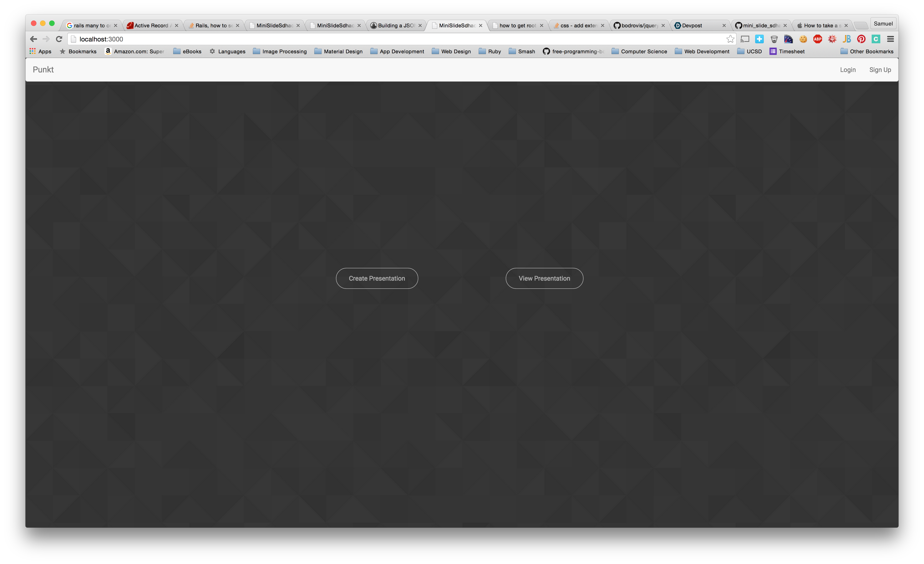Click the View Presentation button
This screenshot has height=564, width=924.
[544, 278]
